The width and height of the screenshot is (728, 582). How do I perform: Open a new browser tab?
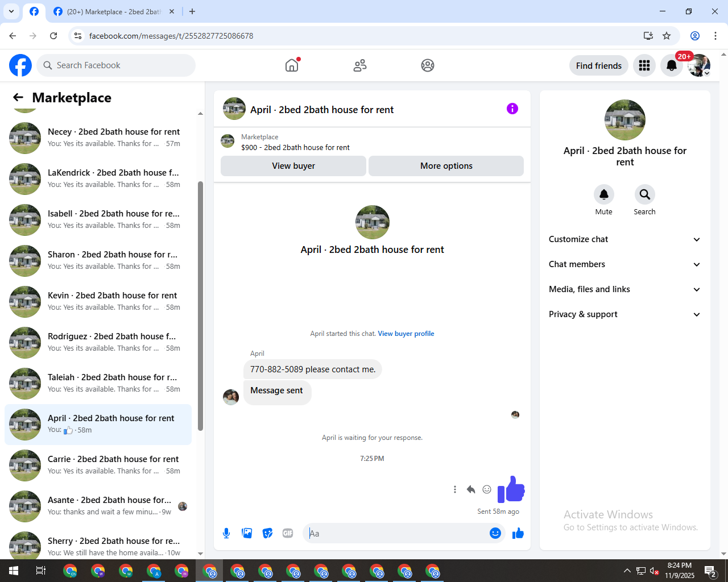click(192, 11)
